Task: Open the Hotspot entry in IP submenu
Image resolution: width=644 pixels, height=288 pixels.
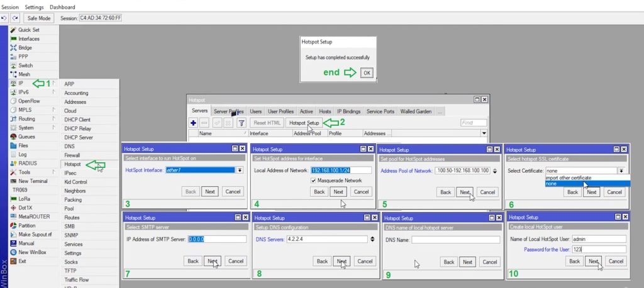Action: coord(72,163)
